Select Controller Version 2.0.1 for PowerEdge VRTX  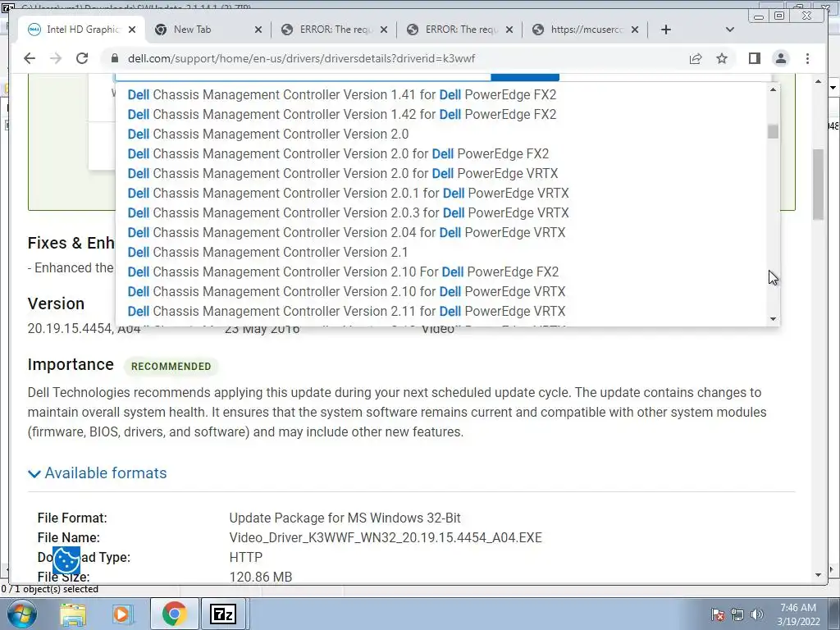coord(348,194)
